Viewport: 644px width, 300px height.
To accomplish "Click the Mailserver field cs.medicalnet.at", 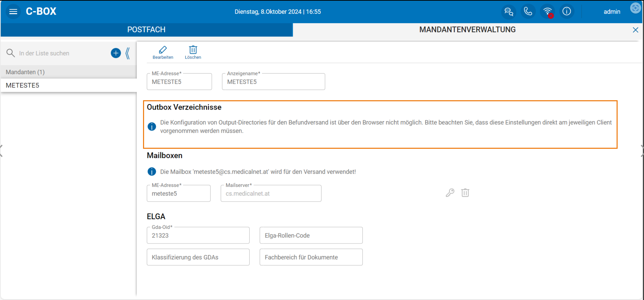I will pyautogui.click(x=271, y=193).
